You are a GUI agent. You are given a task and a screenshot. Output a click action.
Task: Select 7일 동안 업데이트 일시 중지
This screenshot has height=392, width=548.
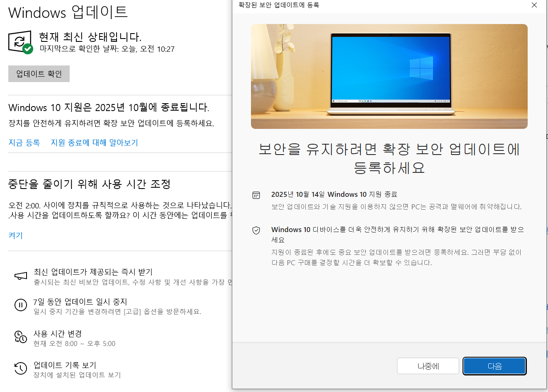pyautogui.click(x=80, y=302)
